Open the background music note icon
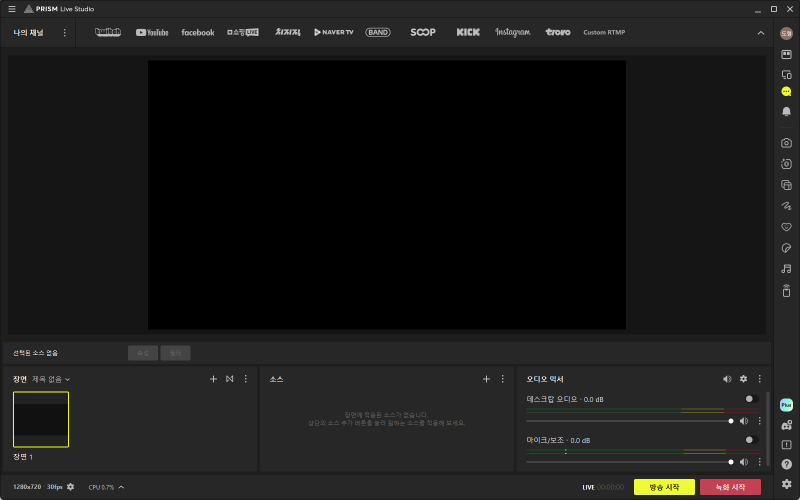The image size is (800, 500). click(786, 269)
